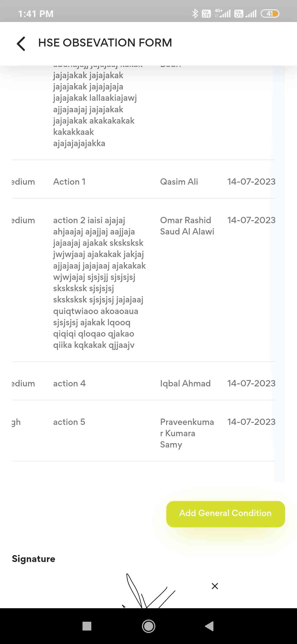Screen dimensions: 297x644
Task: Tap Add General Condition button
Action: [x=226, y=514]
